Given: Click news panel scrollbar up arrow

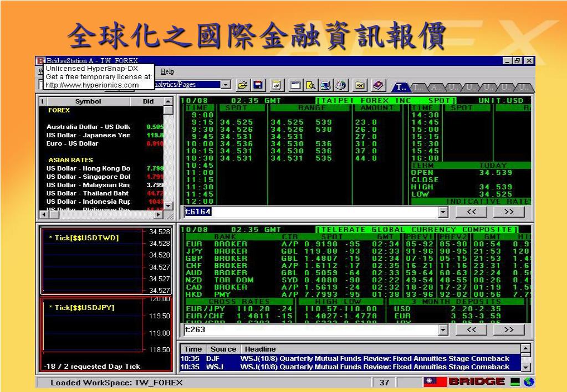Looking at the screenshot, I should click(525, 349).
